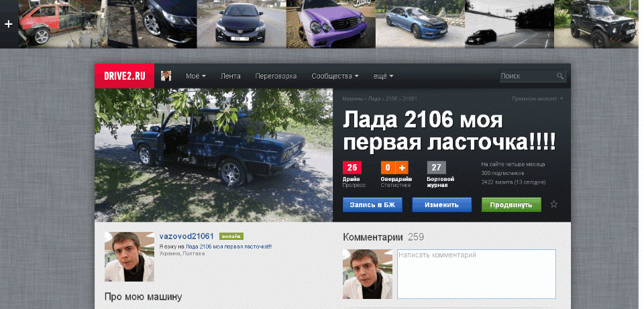The height and width of the screenshot is (309, 644).
Task: Click the На сайте четыре месяца text
Action: tap(513, 164)
